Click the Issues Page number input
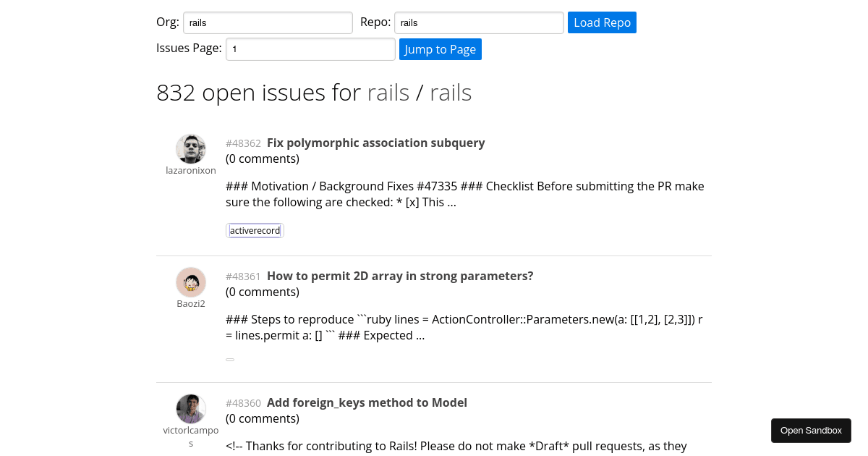The width and height of the screenshot is (868, 456). (310, 48)
